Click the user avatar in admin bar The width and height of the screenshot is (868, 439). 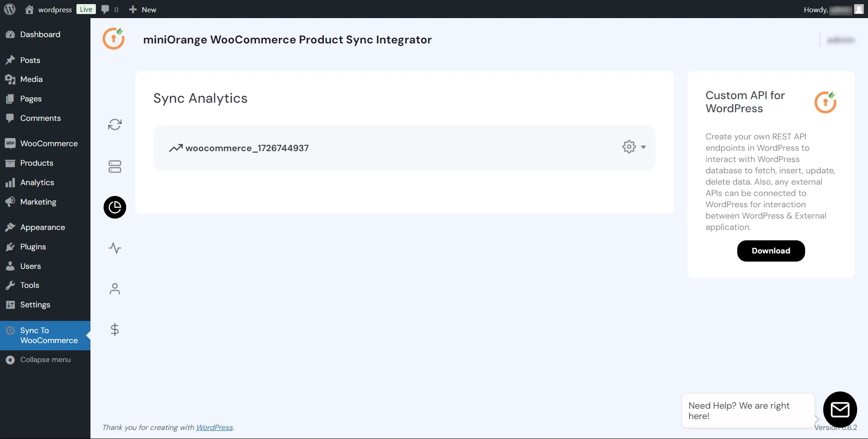tap(859, 9)
